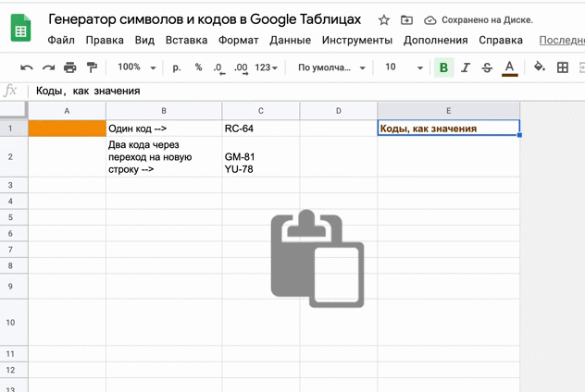Select column A header

(68, 111)
